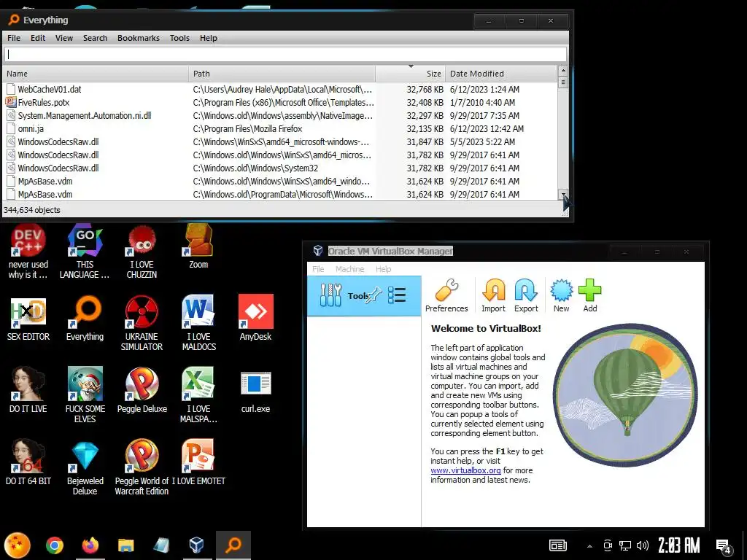Open the Start button with dragon ball icon
This screenshot has height=560, width=747.
click(18, 545)
